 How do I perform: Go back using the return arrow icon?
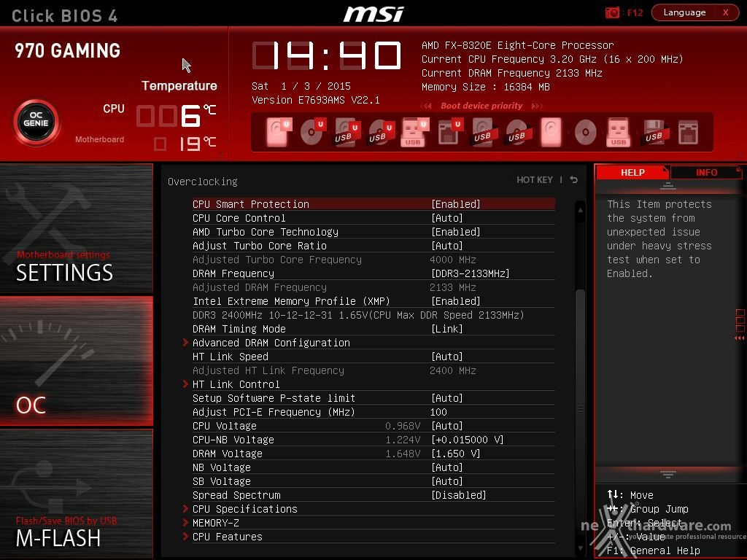click(574, 179)
